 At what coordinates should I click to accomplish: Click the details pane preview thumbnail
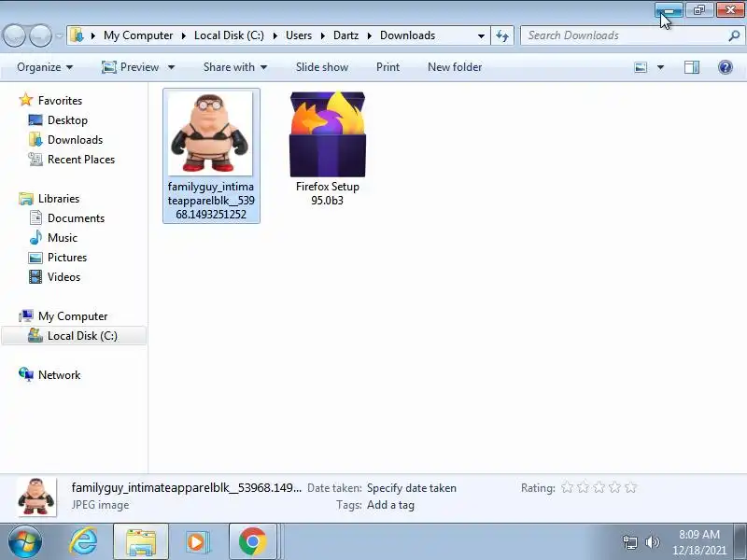(x=36, y=497)
